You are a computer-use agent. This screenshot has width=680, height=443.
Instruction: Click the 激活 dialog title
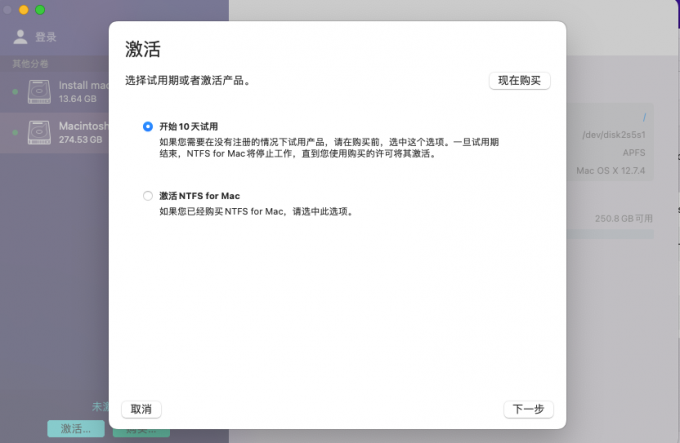coord(143,49)
